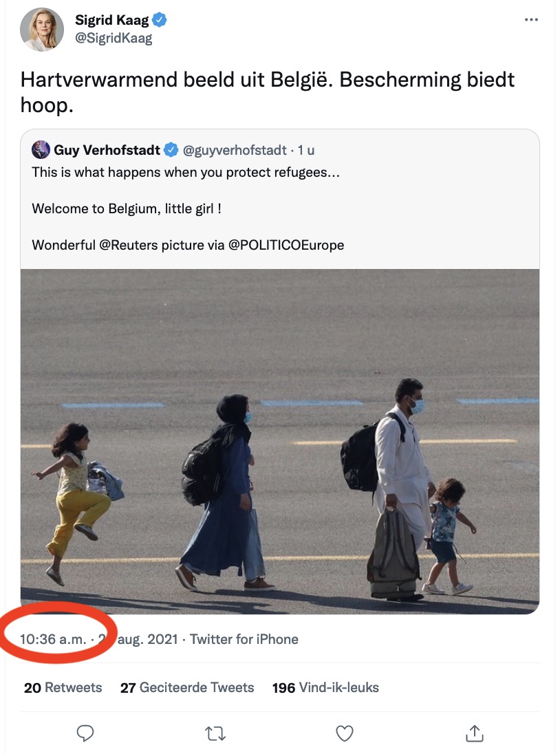Open the three-dot more options menu

click(x=531, y=19)
